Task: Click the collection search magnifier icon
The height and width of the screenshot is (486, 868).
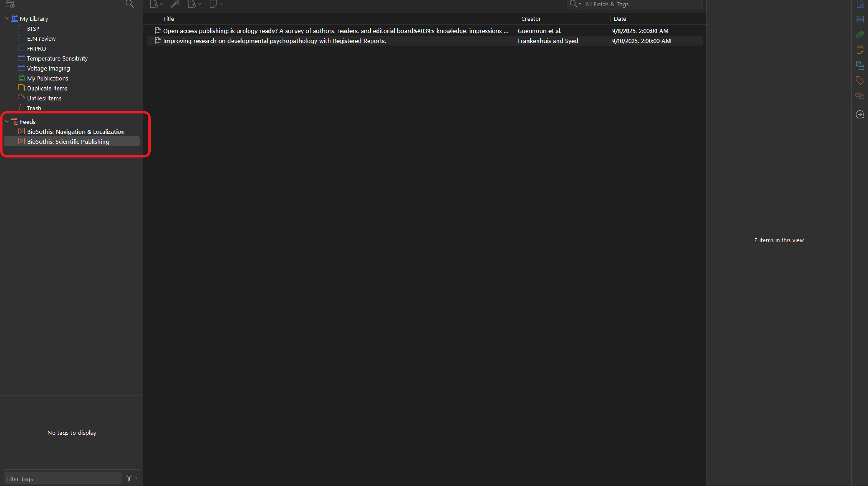Action: [129, 4]
